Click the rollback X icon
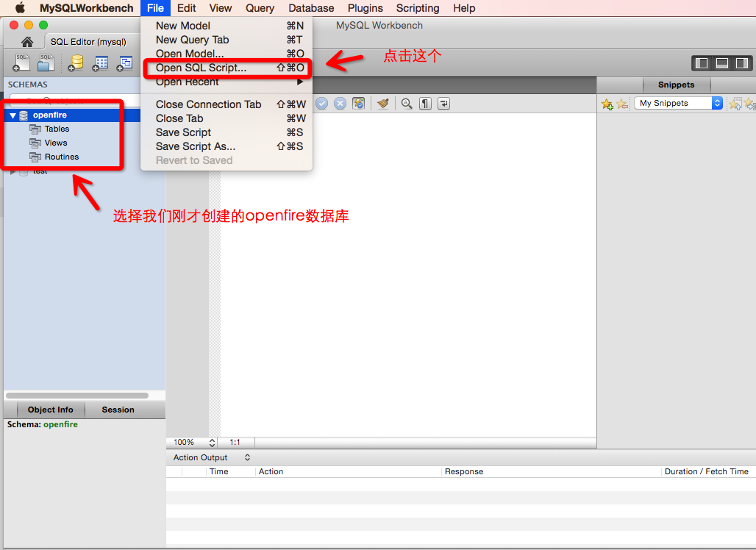This screenshot has height=550, width=756. 340,103
